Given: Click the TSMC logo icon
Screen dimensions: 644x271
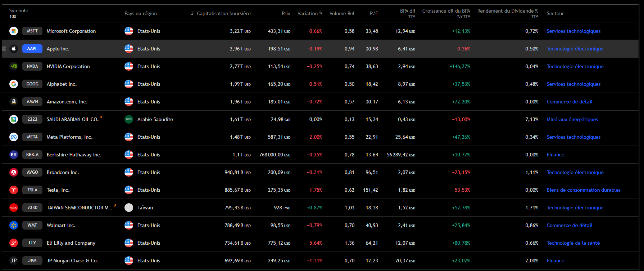Looking at the screenshot, I should (x=14, y=208).
